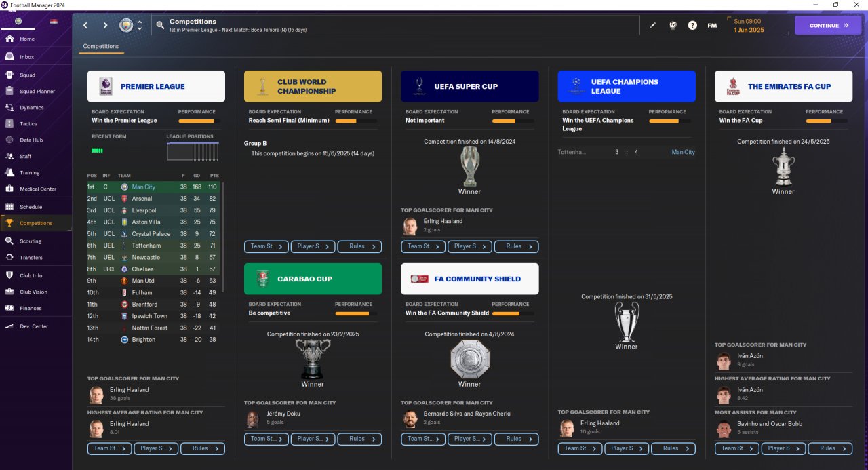Open the UEFA Champions League header
Image resolution: width=868 pixels, height=470 pixels.
pos(627,86)
